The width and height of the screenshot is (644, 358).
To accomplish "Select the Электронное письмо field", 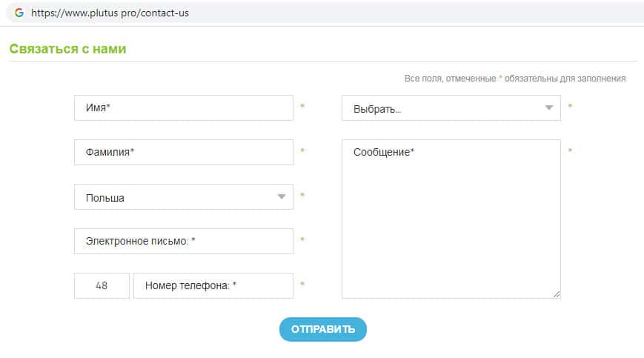I will (x=183, y=241).
